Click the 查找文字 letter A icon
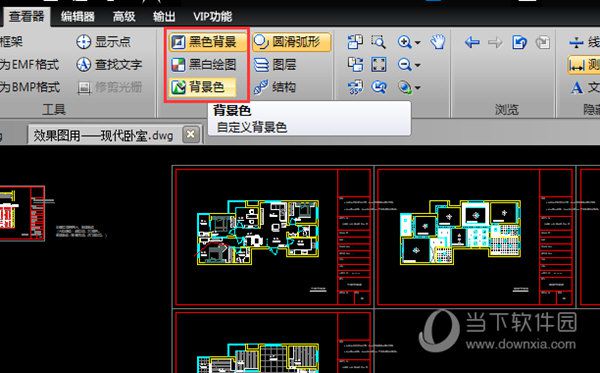Image resolution: width=600 pixels, height=373 pixels. pos(83,65)
